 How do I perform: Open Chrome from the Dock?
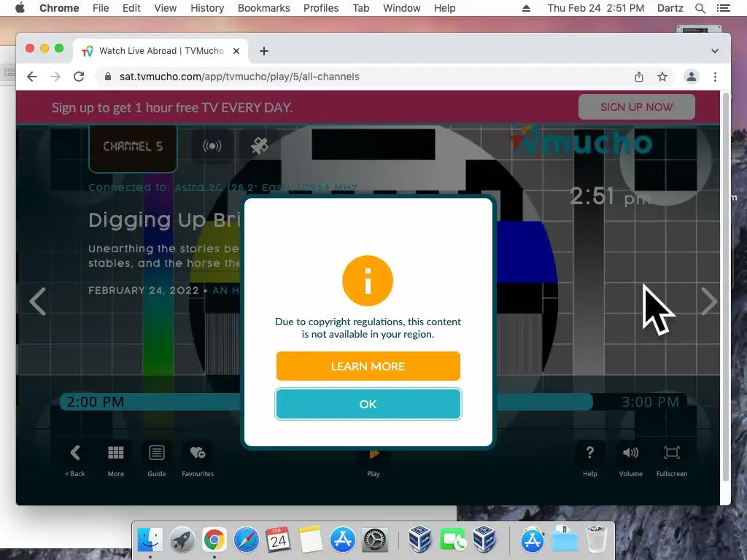(214, 540)
